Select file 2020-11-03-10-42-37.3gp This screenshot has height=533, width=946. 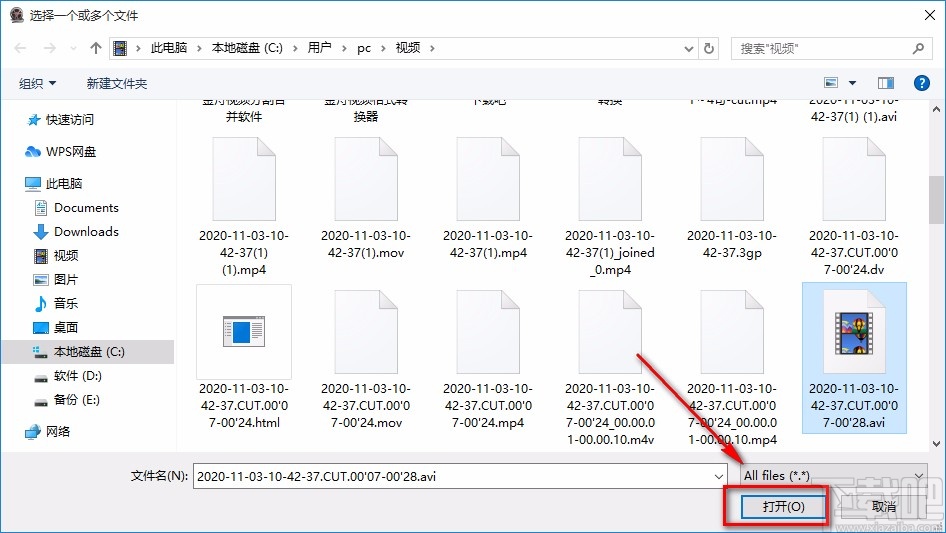coord(732,198)
